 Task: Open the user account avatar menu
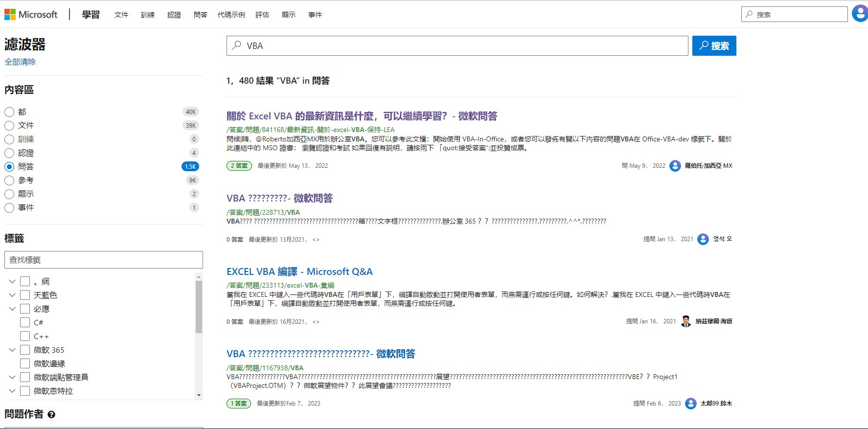[860, 13]
